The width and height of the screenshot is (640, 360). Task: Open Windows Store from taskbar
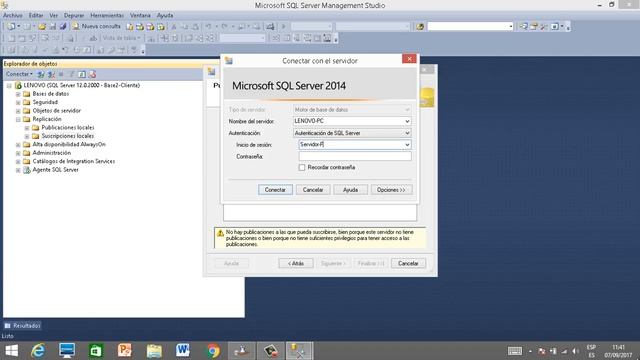pos(96,351)
